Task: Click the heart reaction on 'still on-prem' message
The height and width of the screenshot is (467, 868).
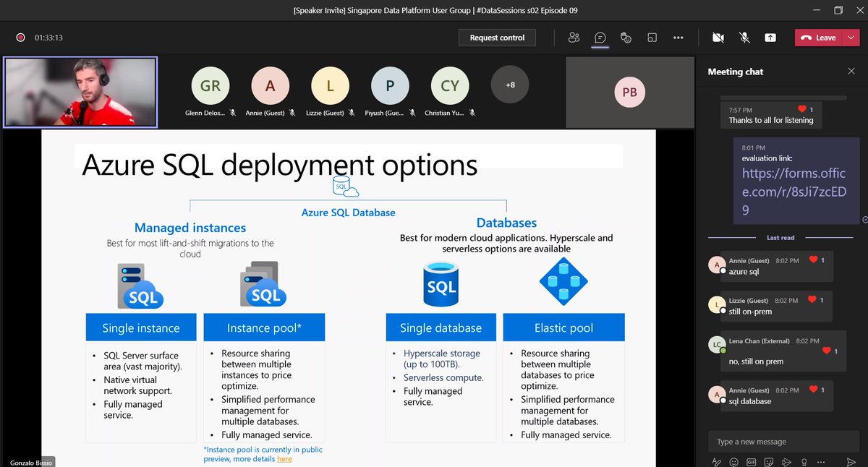Action: click(x=813, y=299)
